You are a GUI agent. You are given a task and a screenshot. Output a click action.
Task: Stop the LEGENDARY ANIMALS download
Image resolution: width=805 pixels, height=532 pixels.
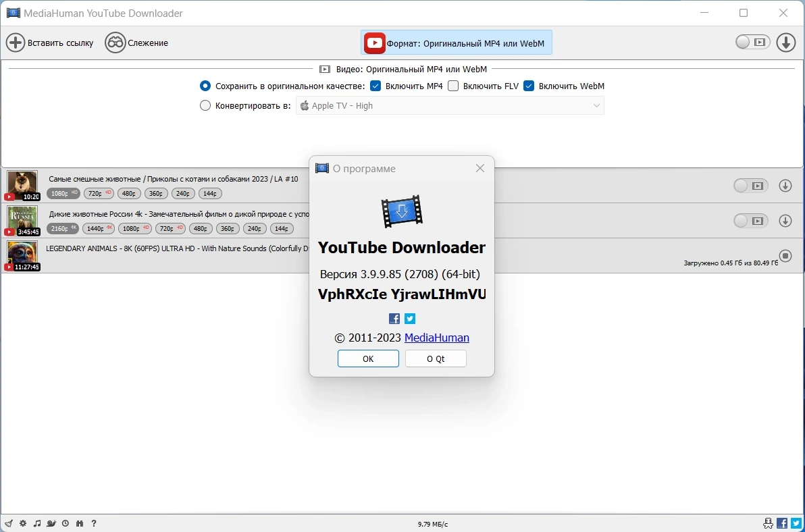pyautogui.click(x=785, y=255)
